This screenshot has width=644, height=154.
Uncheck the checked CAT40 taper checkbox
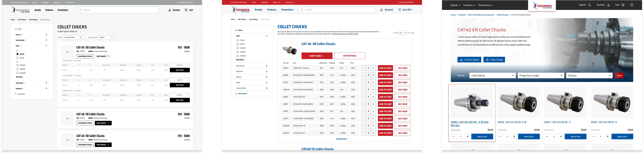17,54
